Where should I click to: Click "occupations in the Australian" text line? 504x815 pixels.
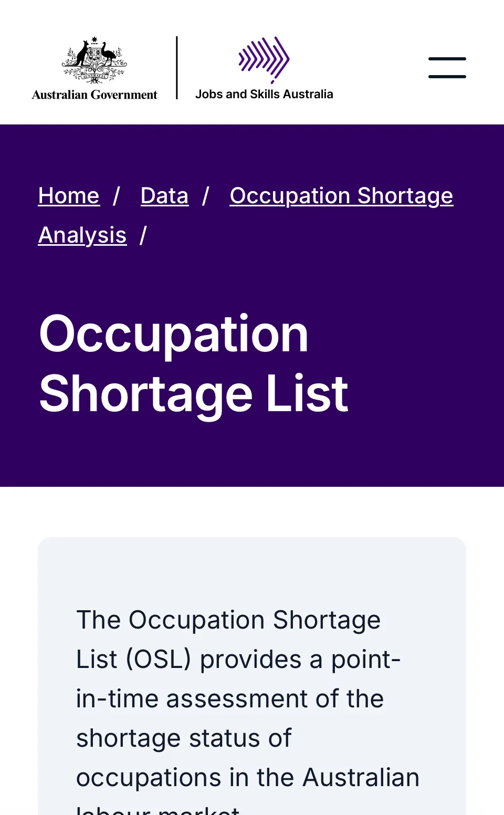[x=248, y=778]
